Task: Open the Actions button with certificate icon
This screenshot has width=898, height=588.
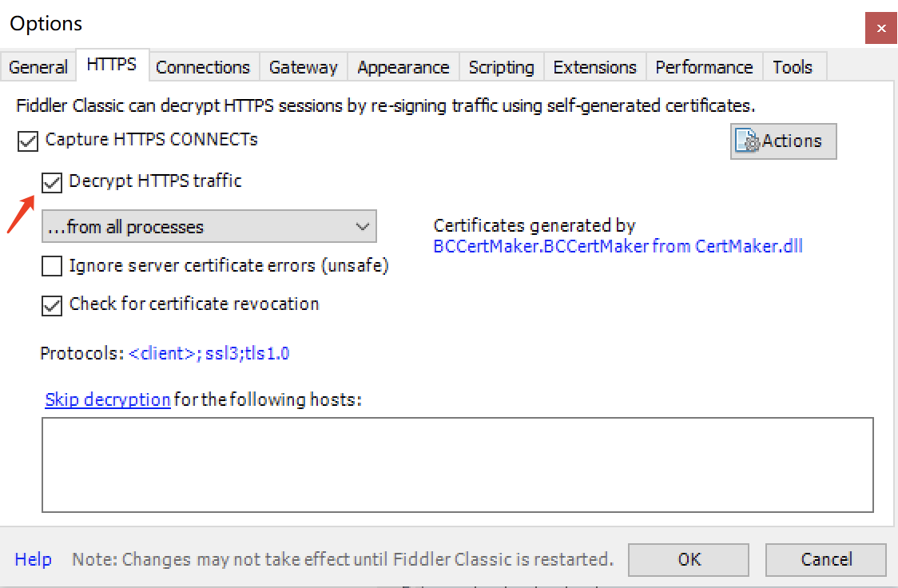Action: click(x=783, y=141)
